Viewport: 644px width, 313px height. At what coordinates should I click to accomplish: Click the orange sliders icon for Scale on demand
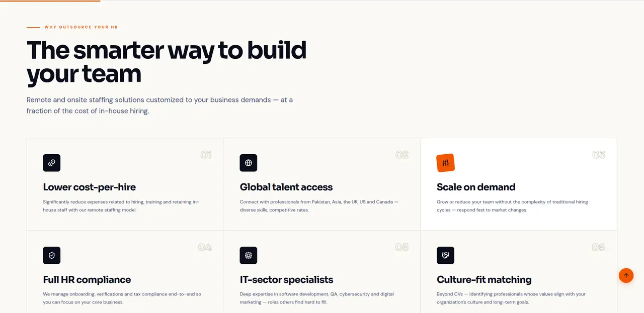click(445, 163)
